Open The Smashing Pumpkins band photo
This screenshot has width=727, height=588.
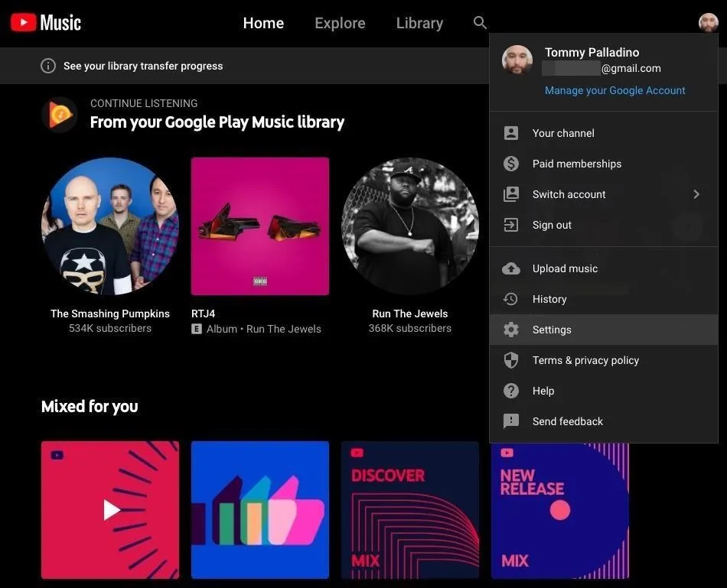[110, 226]
